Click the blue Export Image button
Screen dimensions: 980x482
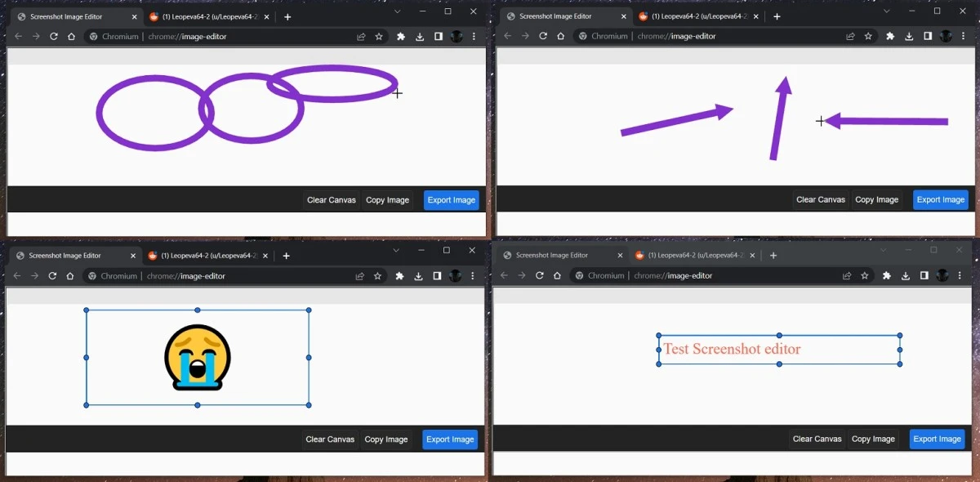(x=451, y=199)
